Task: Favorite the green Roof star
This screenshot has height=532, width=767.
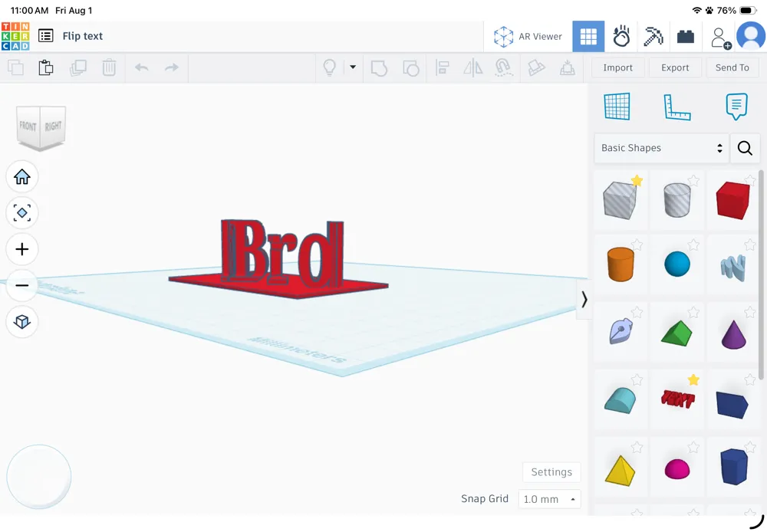Action: [x=693, y=312]
